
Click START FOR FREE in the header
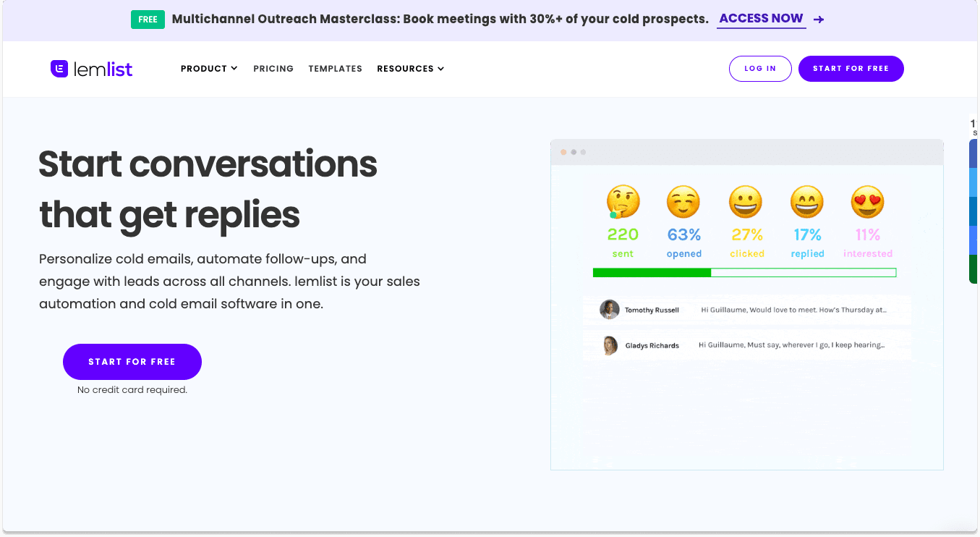[851, 69]
